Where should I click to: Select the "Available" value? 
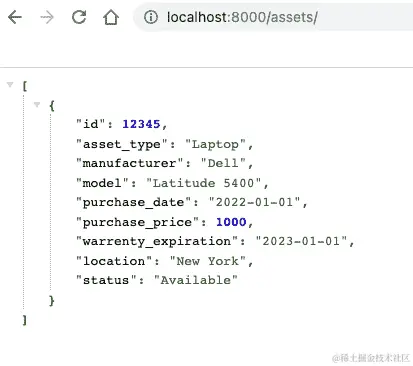pyautogui.click(x=196, y=280)
